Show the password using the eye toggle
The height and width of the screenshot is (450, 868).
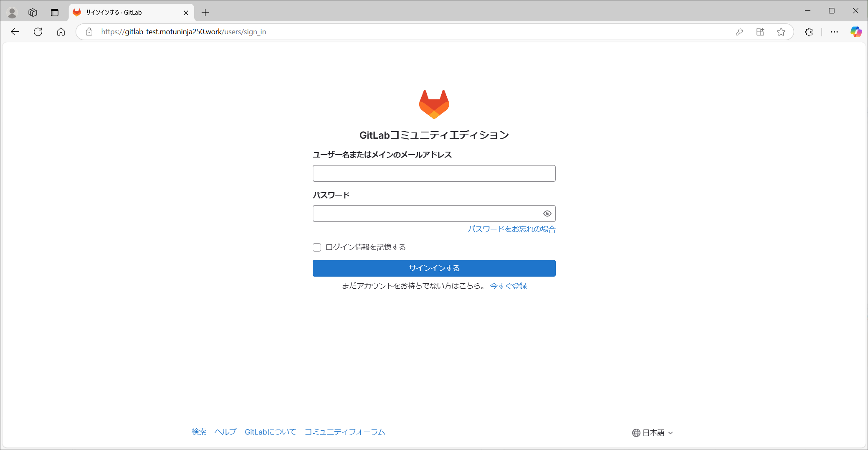[x=547, y=213]
